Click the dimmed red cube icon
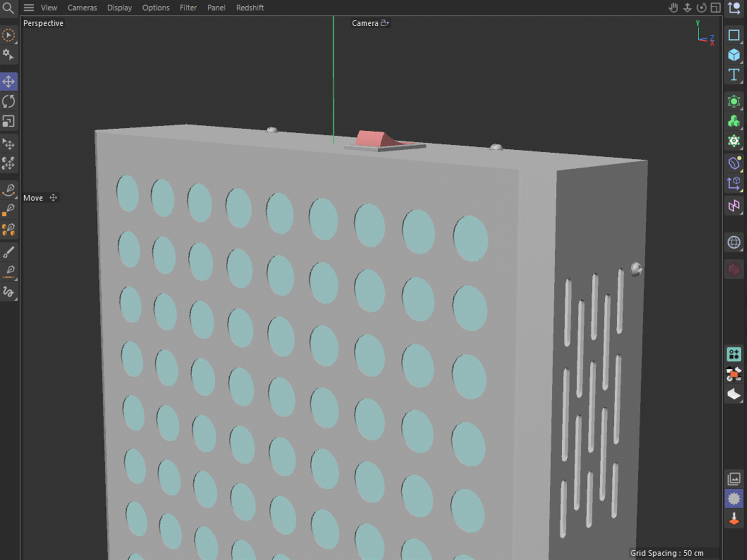This screenshot has width=747, height=560. coord(734,270)
